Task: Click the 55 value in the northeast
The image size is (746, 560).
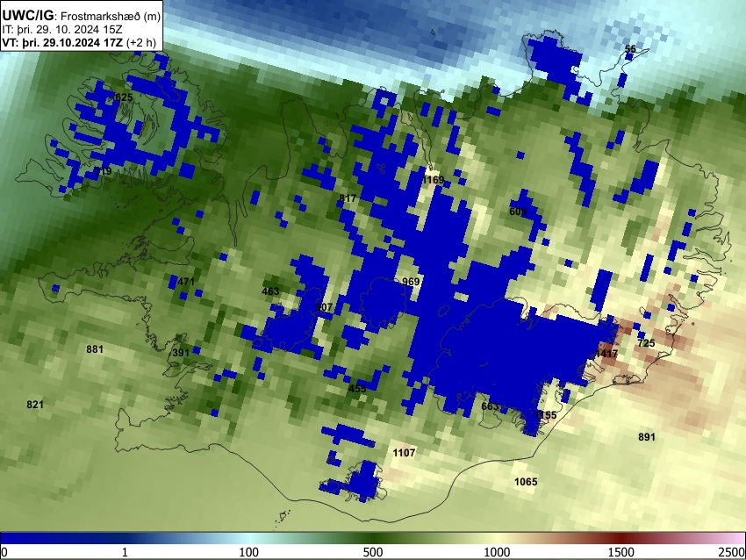Action: click(x=630, y=49)
